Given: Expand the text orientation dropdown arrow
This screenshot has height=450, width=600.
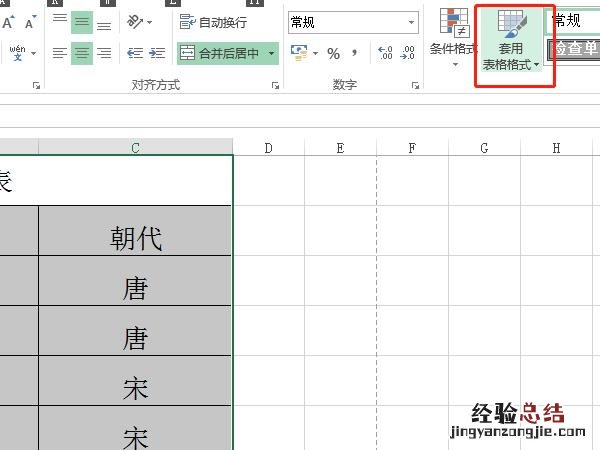Looking at the screenshot, I should click(x=150, y=22).
